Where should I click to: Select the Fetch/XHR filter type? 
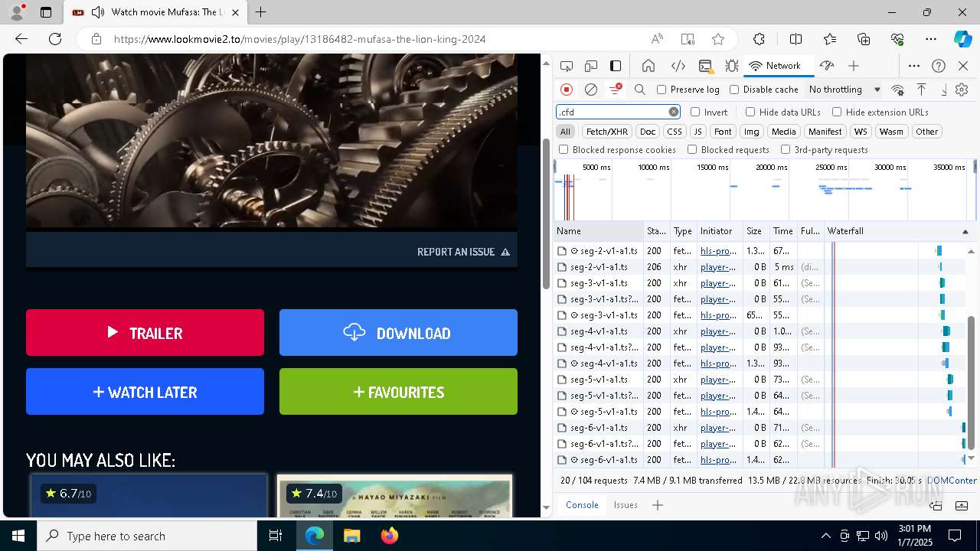607,132
